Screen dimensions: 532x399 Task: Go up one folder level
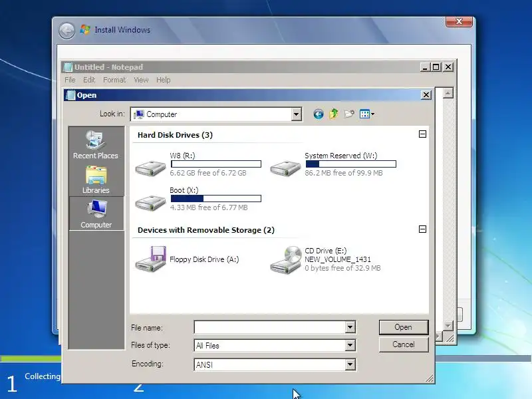(334, 114)
